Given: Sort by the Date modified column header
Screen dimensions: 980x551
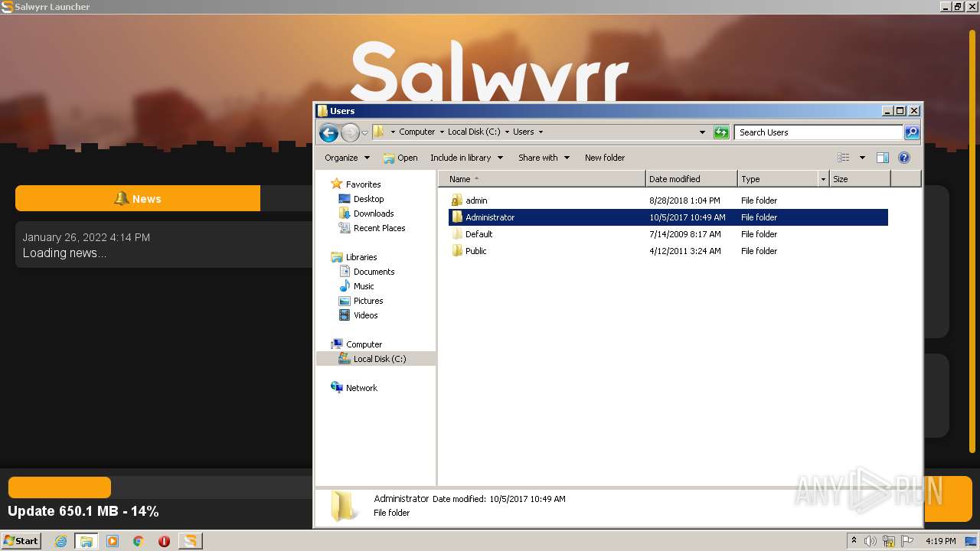Looking at the screenshot, I should pyautogui.click(x=691, y=179).
